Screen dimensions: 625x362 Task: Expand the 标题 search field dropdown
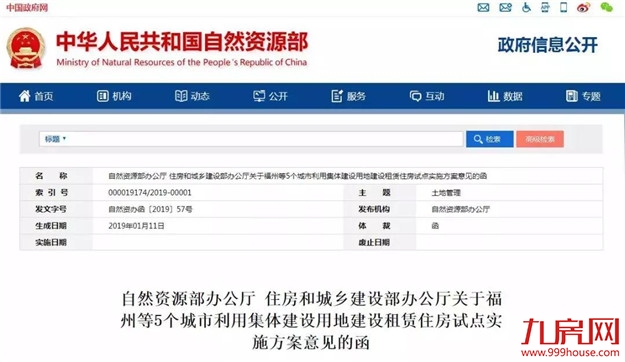55,139
